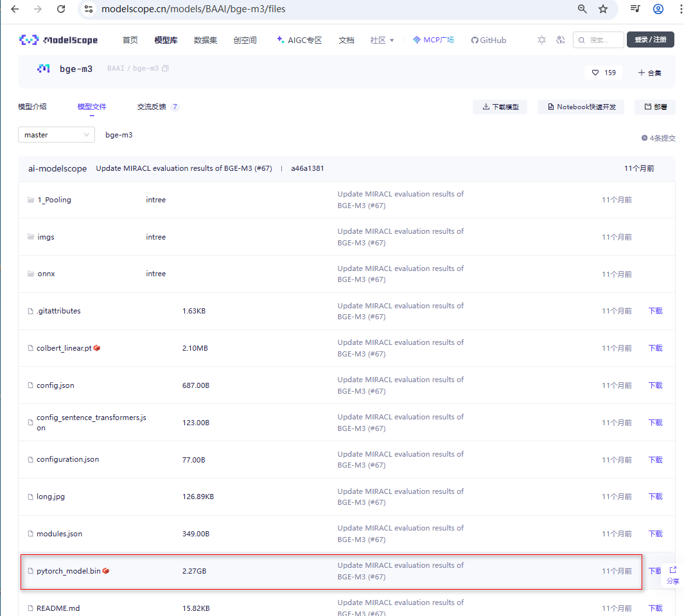Image resolution: width=684 pixels, height=616 pixels.
Task: Download colbert_linear.pt via 下载 link
Action: tap(655, 348)
